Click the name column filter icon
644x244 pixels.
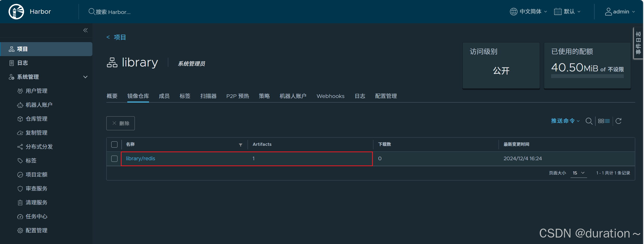click(240, 145)
